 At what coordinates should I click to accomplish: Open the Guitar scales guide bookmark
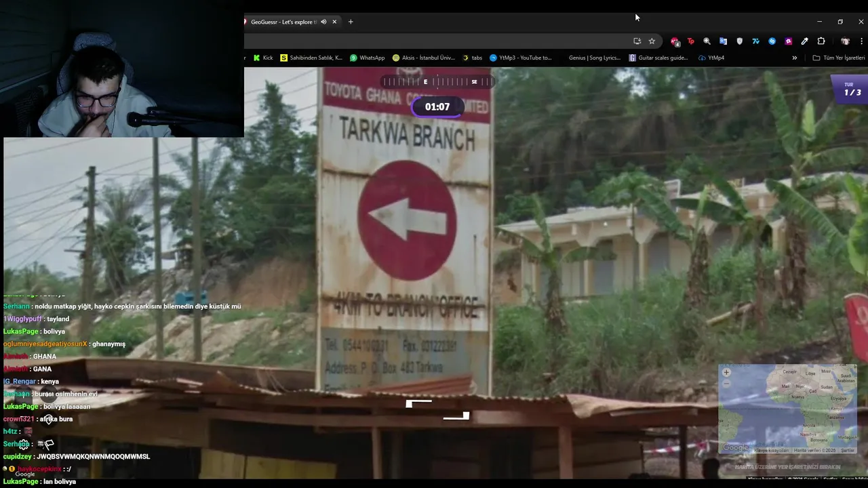pyautogui.click(x=658, y=58)
